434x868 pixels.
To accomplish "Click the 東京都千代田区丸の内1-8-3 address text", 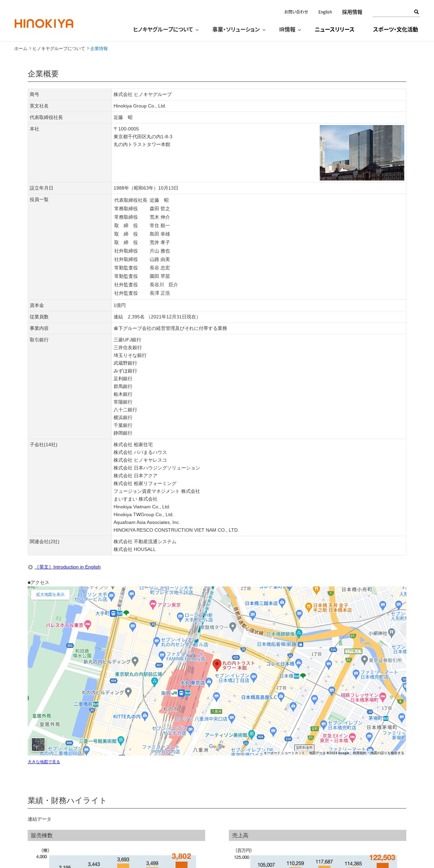I will tap(143, 137).
